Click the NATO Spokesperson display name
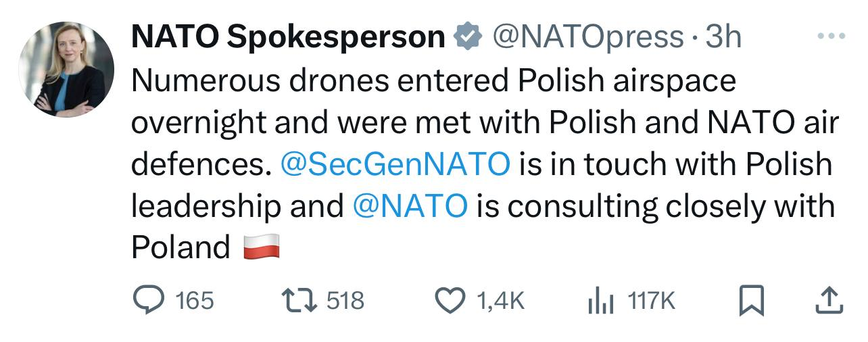 pyautogui.click(x=288, y=37)
